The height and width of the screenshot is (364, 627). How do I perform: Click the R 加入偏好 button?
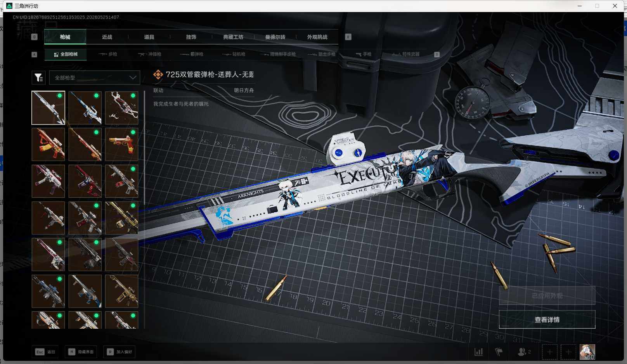(x=120, y=352)
